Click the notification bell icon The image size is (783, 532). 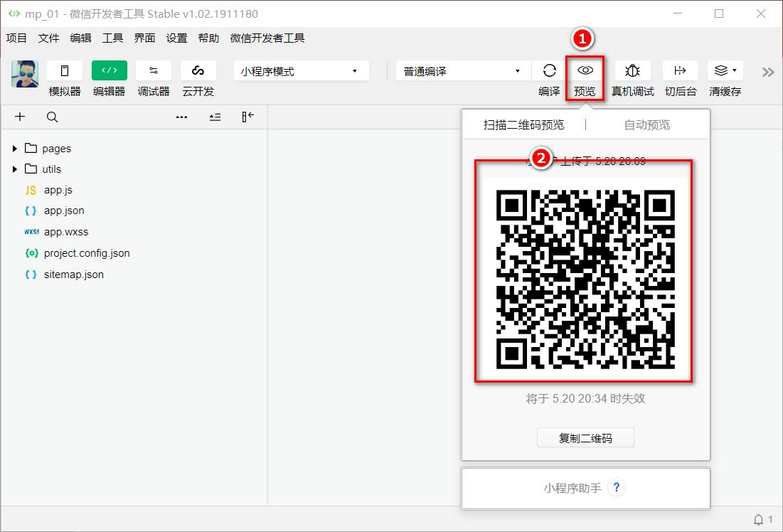(x=758, y=519)
